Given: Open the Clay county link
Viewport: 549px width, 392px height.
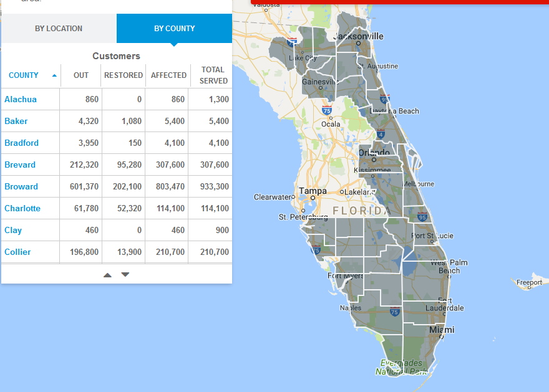Looking at the screenshot, I should coord(13,230).
